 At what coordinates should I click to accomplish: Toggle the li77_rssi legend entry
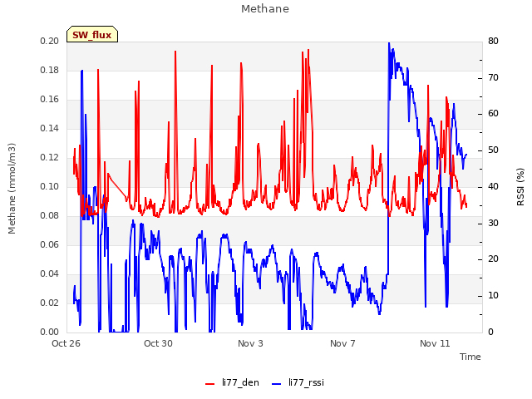[298, 382]
